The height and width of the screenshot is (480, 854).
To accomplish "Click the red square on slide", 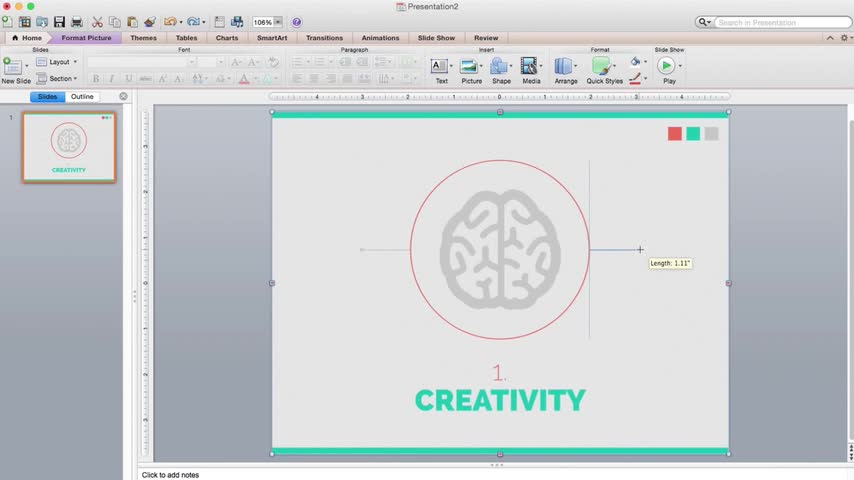I will [x=675, y=133].
